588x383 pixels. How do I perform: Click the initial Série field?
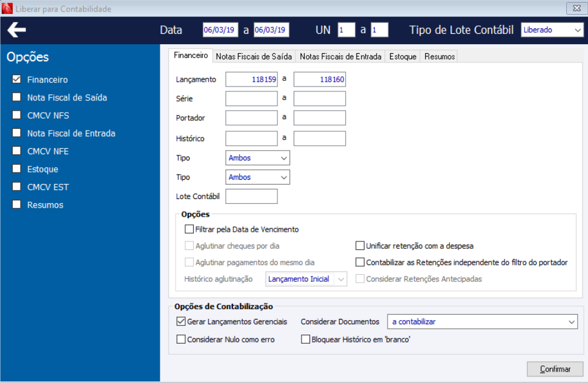point(252,99)
